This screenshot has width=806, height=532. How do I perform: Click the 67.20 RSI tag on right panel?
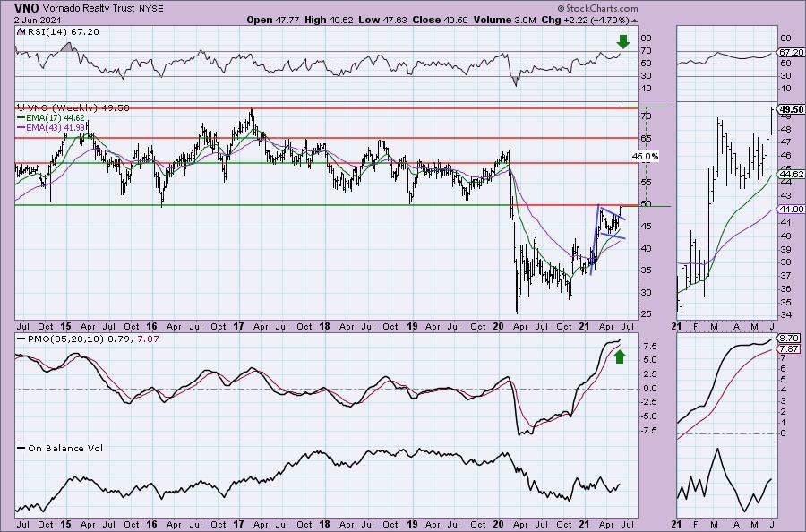pyautogui.click(x=791, y=53)
